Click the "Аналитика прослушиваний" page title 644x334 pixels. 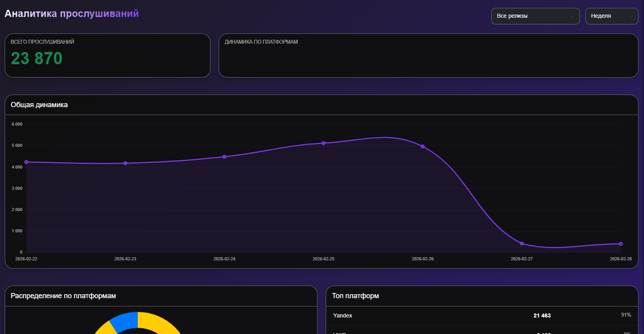(x=72, y=14)
